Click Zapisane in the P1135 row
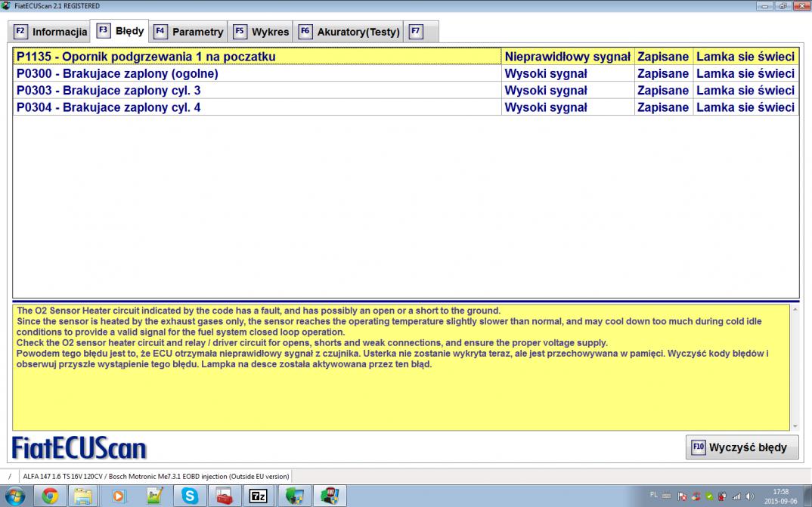Viewport: 812px width, 507px height. coord(663,57)
